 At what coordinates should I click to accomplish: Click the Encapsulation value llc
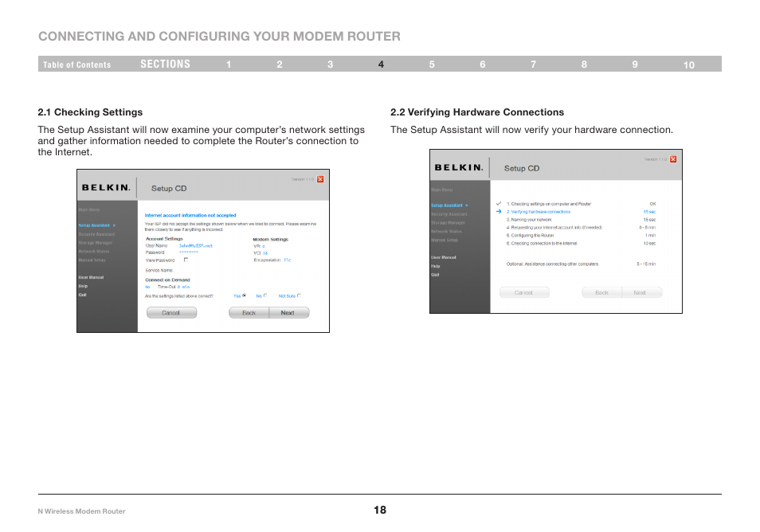click(x=287, y=260)
